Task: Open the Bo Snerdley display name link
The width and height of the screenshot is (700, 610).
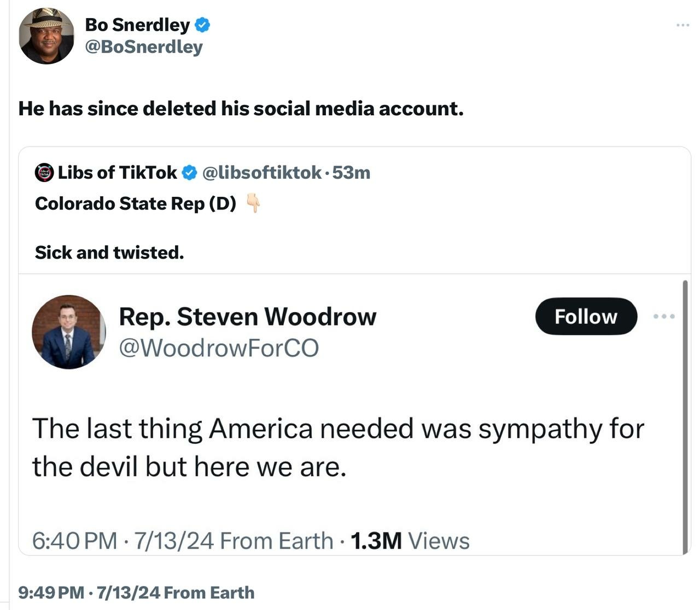Action: pyautogui.click(x=137, y=25)
